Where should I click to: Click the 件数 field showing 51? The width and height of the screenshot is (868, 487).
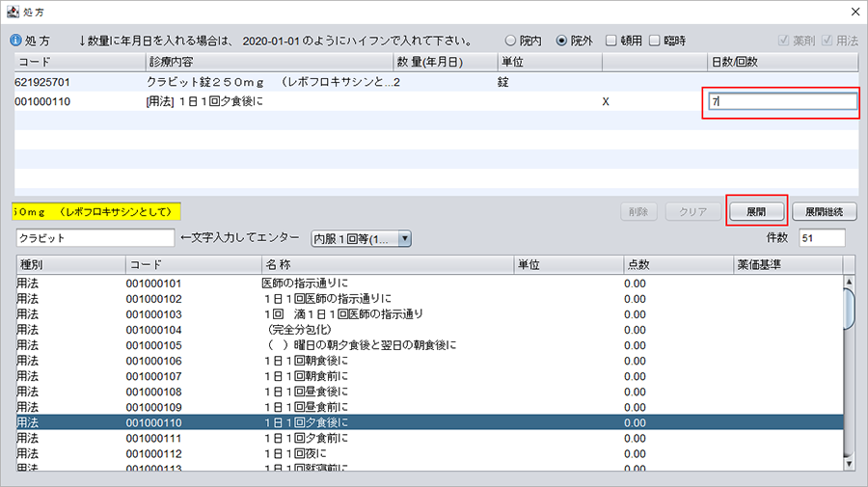(821, 238)
